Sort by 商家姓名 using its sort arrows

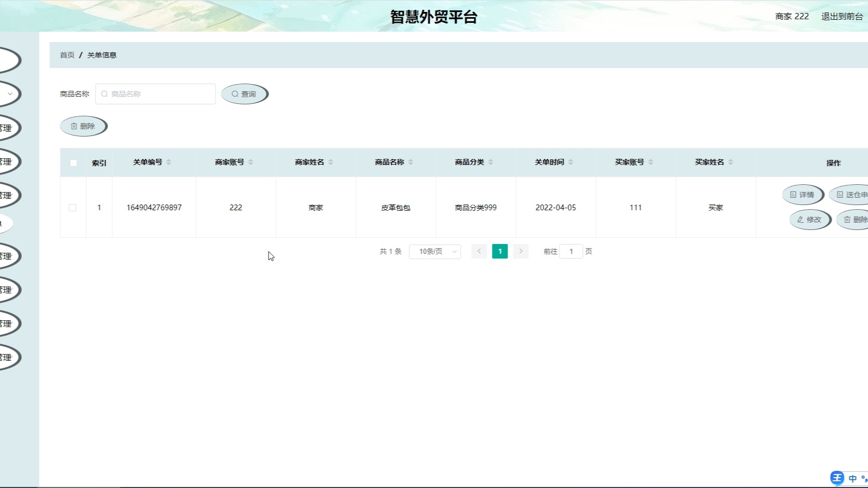coord(330,162)
